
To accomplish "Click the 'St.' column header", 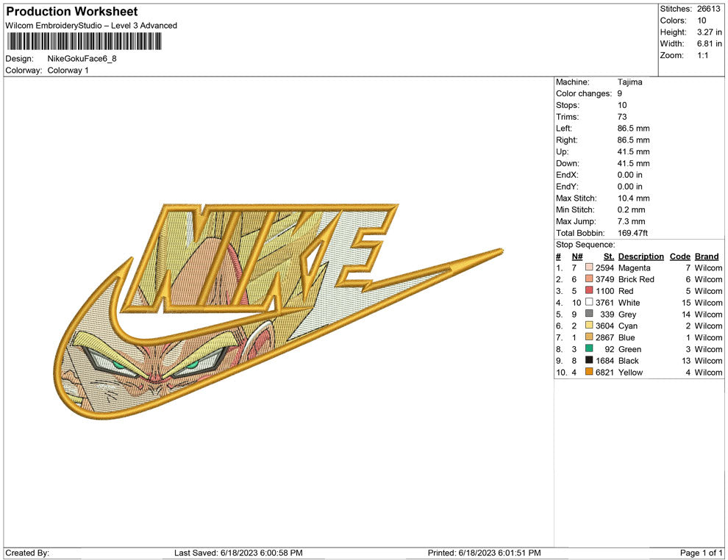I will click(x=609, y=256).
